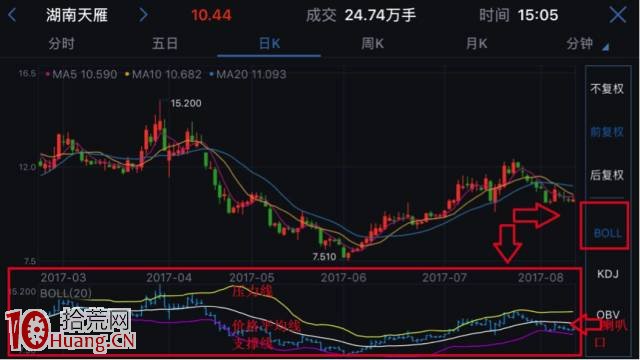640x360 pixels.
Task: Click the 2017-03 date axis label
Action: coord(63,278)
